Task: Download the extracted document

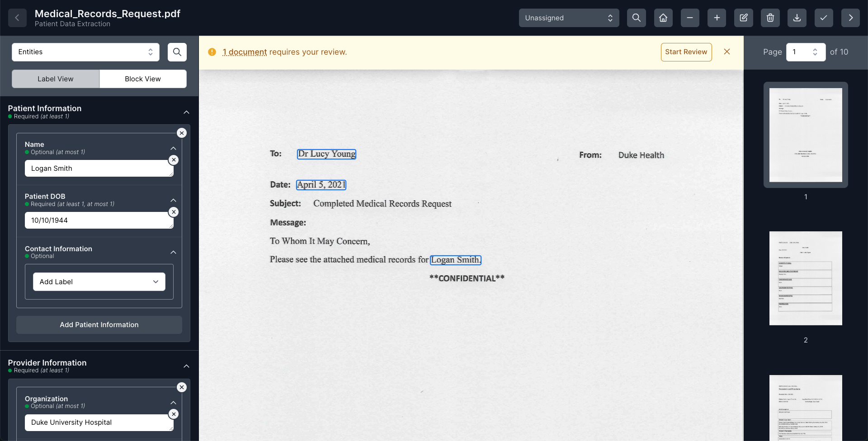Action: (797, 18)
